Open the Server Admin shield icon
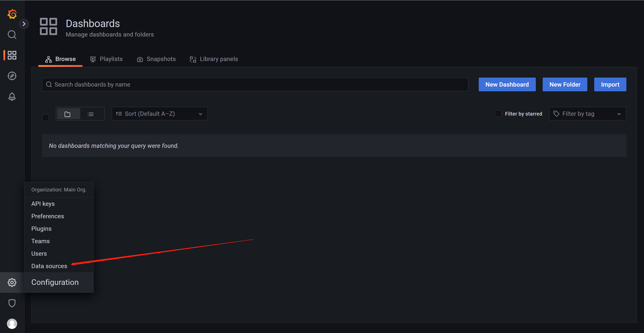Screen dimensions: 644x333 (x=12, y=303)
